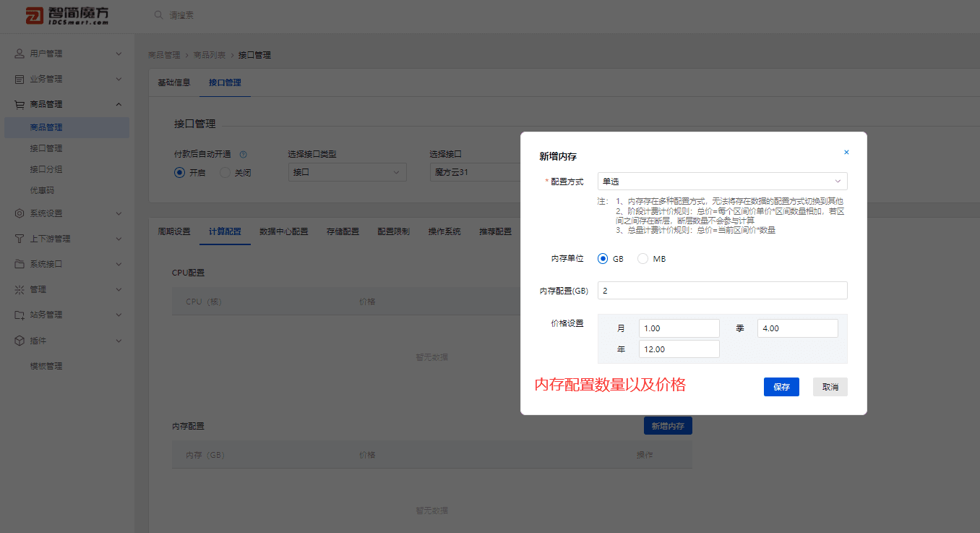Viewport: 980px width, 533px height.
Task: Select the MB memory unit radio
Action: [643, 259]
